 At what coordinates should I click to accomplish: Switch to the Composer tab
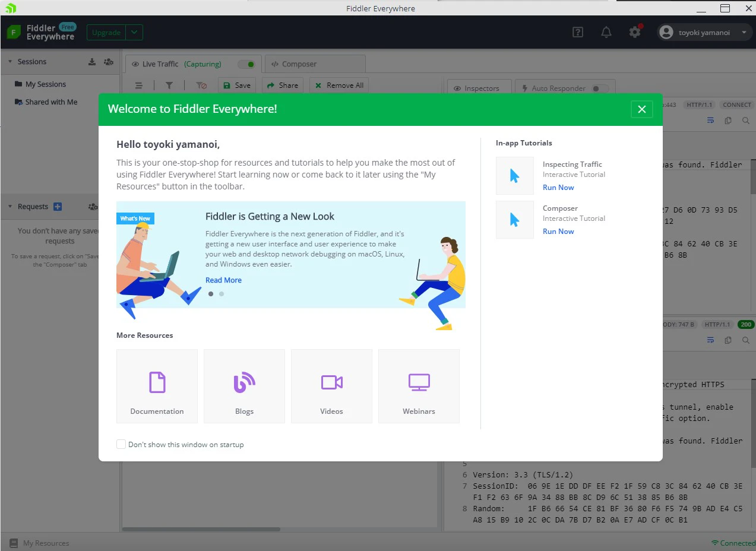coord(315,64)
